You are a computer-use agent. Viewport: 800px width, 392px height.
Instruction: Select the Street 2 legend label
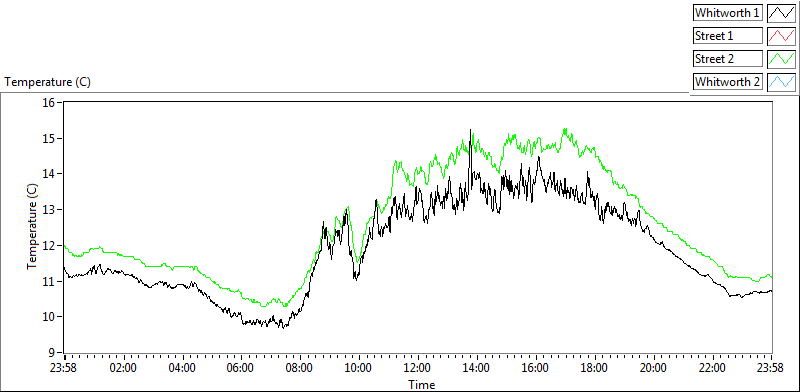[728, 59]
